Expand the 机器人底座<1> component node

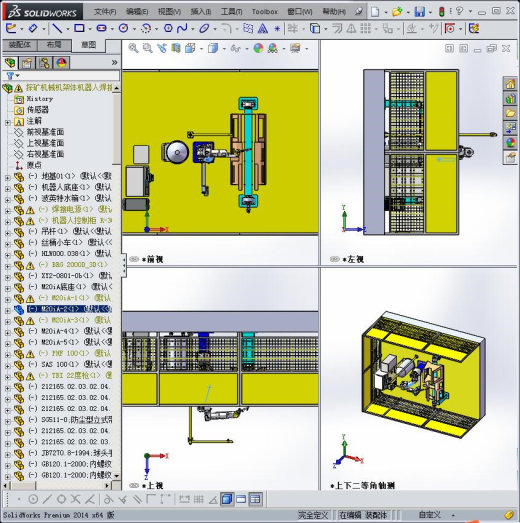(x=8, y=189)
